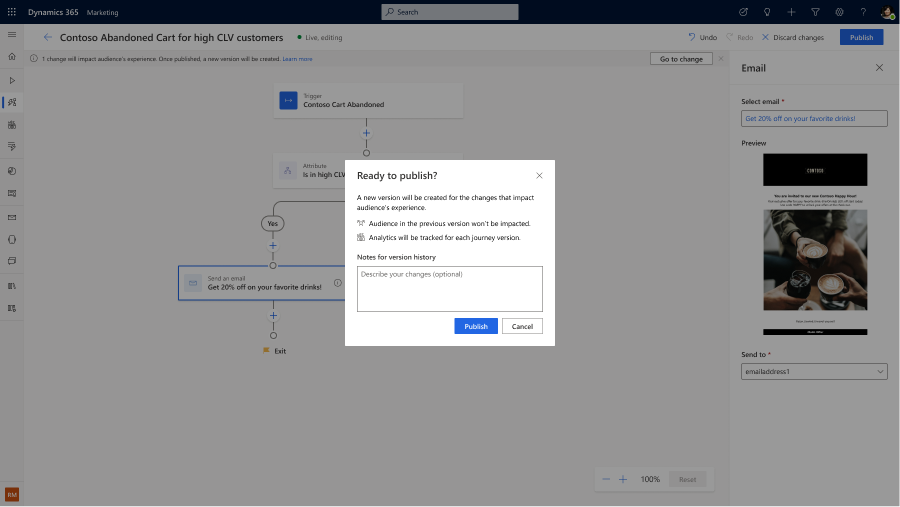Click the plus new record icon in header
This screenshot has width=900, height=507.
click(x=791, y=12)
